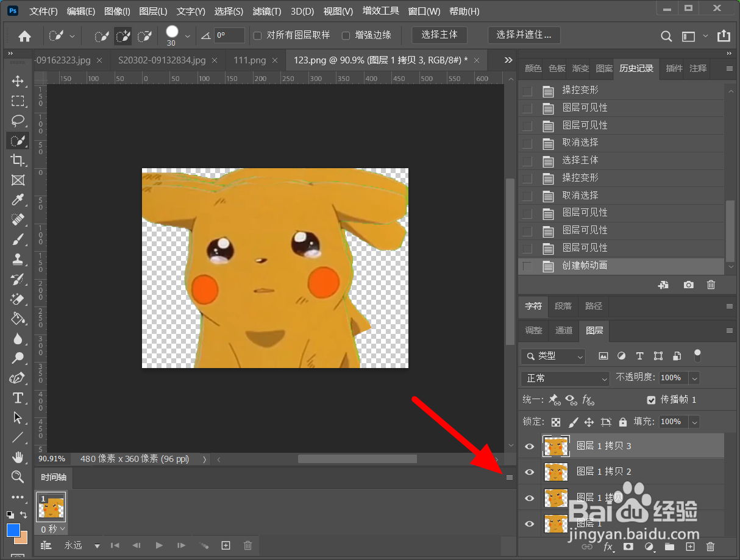Select the Horizontal Type tool
Screen dimensions: 740x560
18,398
